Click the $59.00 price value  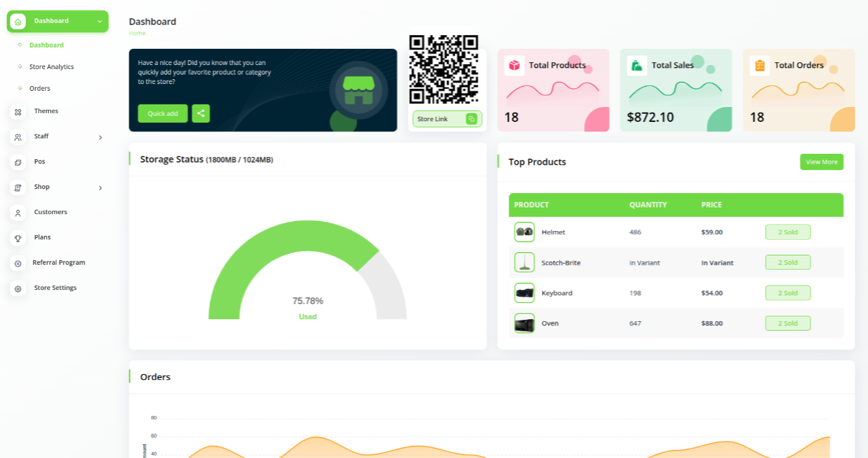tap(712, 232)
